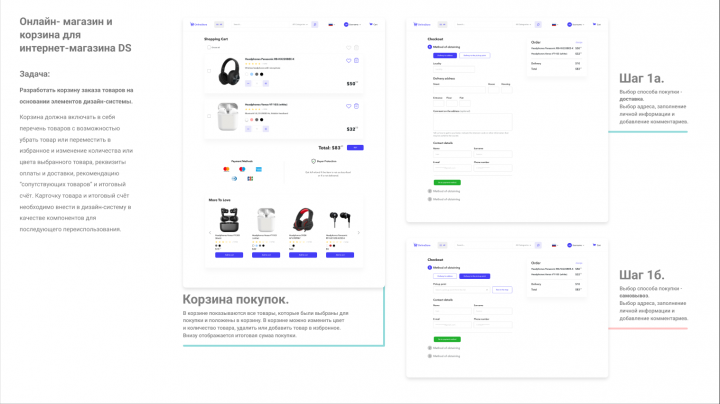Add red gaming headset to cart
720x404 pixels.
(x=303, y=255)
